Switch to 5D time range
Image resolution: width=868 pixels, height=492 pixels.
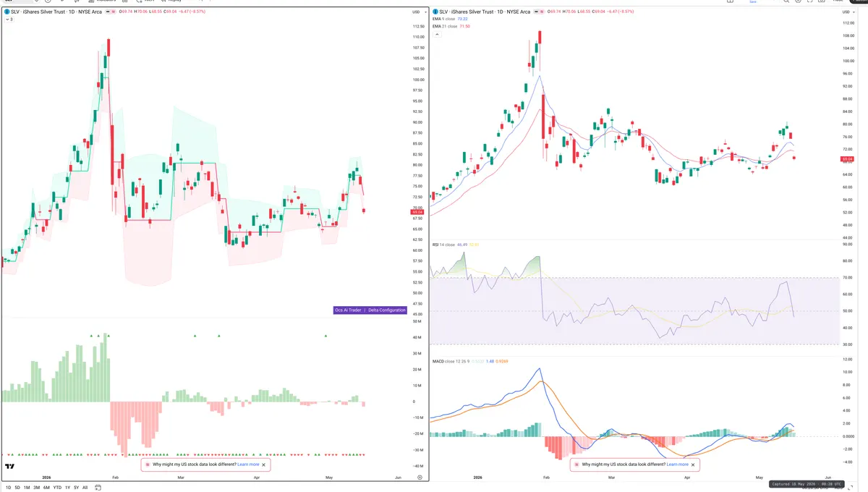[17, 488]
